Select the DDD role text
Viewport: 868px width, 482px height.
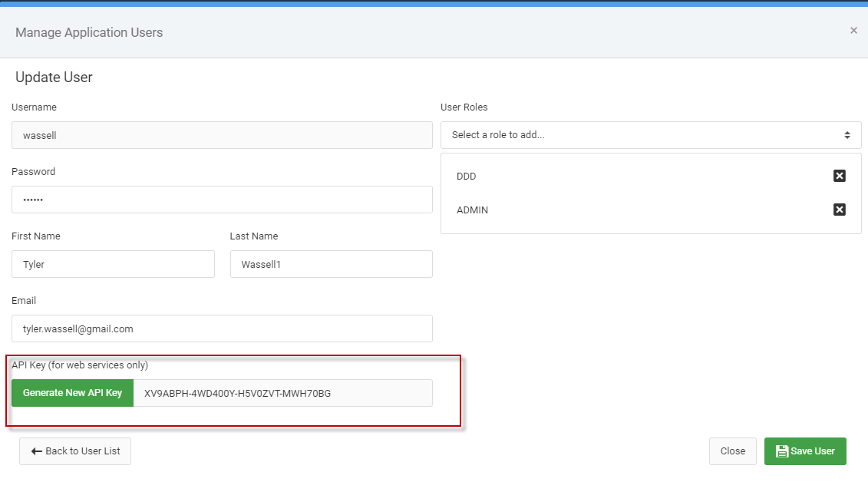coord(466,176)
